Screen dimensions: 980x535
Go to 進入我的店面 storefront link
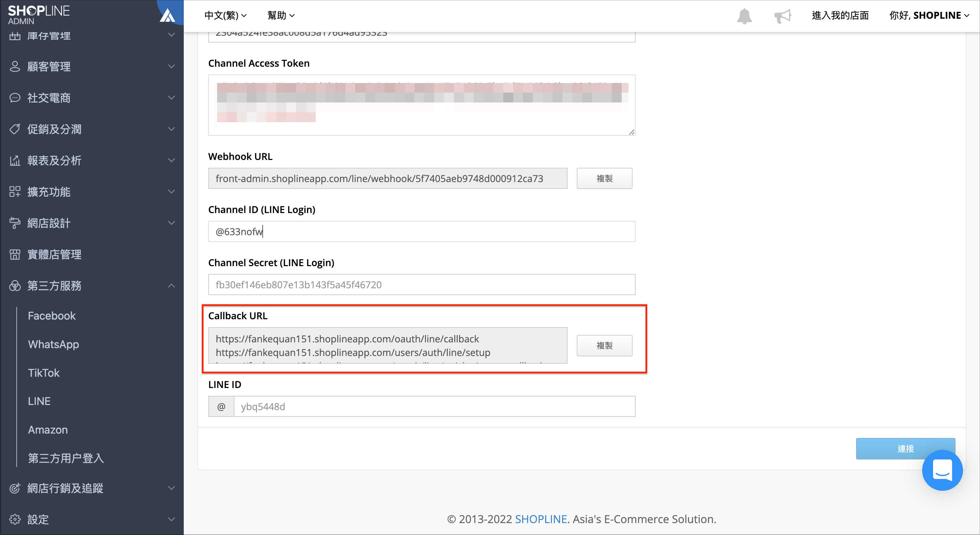tap(840, 16)
